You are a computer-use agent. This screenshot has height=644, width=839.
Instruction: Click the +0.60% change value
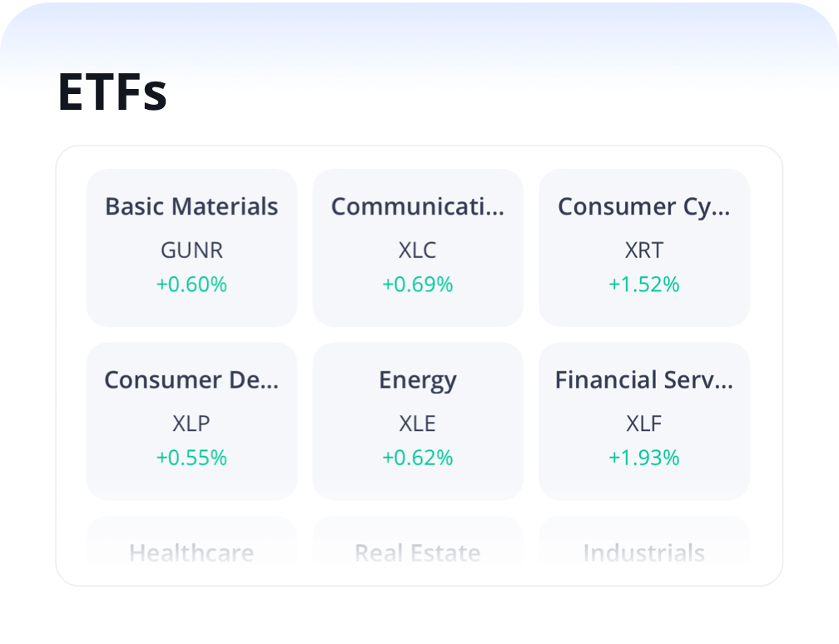pos(191,285)
